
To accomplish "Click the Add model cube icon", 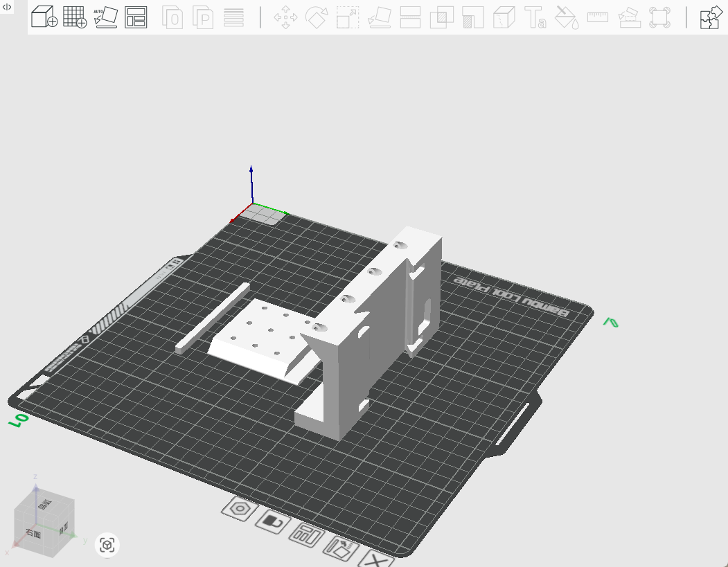I will click(44, 17).
